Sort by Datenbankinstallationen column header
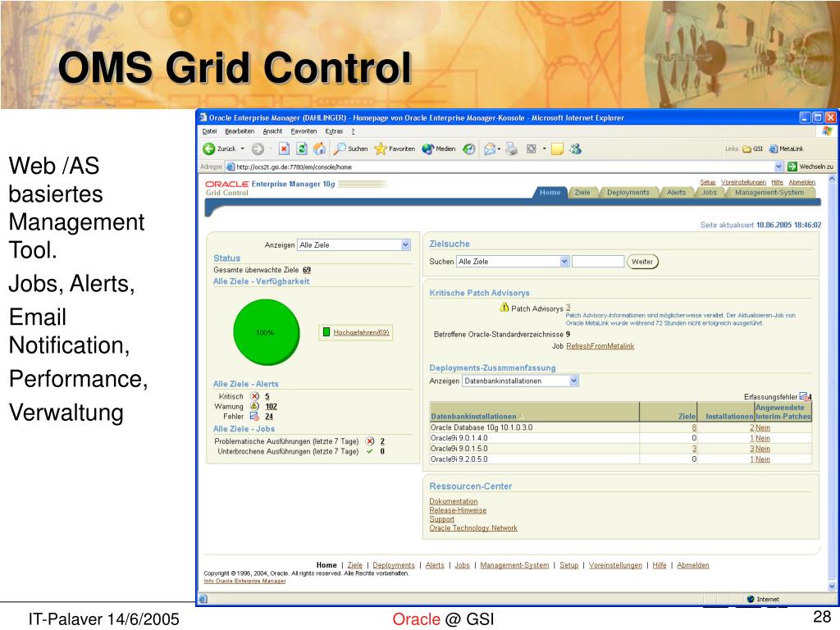Image resolution: width=840 pixels, height=630 pixels. click(x=473, y=416)
